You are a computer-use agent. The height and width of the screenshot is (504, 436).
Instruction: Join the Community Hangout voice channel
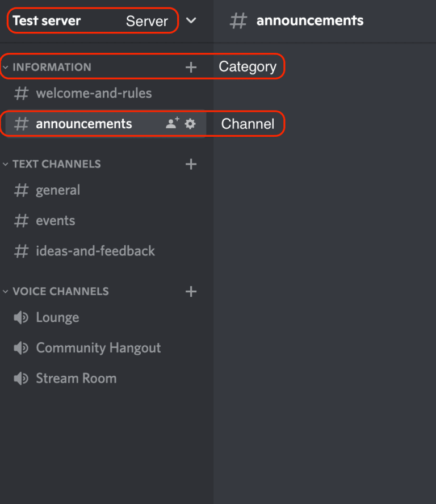click(x=98, y=347)
